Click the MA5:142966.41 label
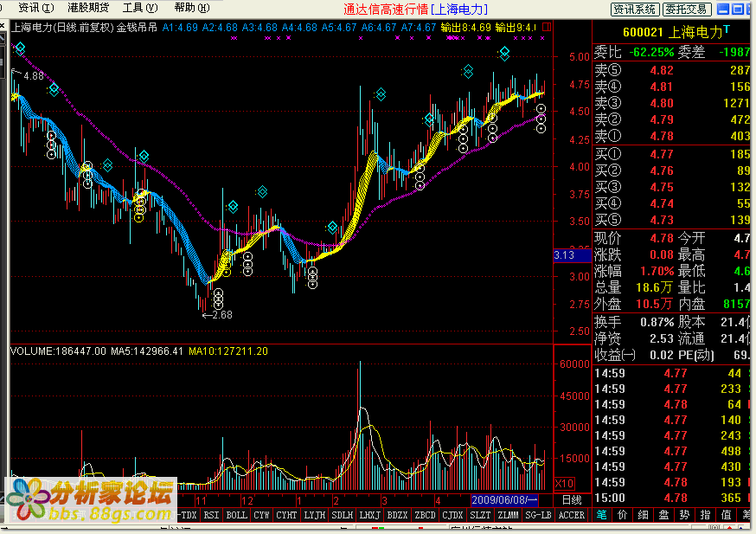This screenshot has height=534, width=756. coord(147,351)
